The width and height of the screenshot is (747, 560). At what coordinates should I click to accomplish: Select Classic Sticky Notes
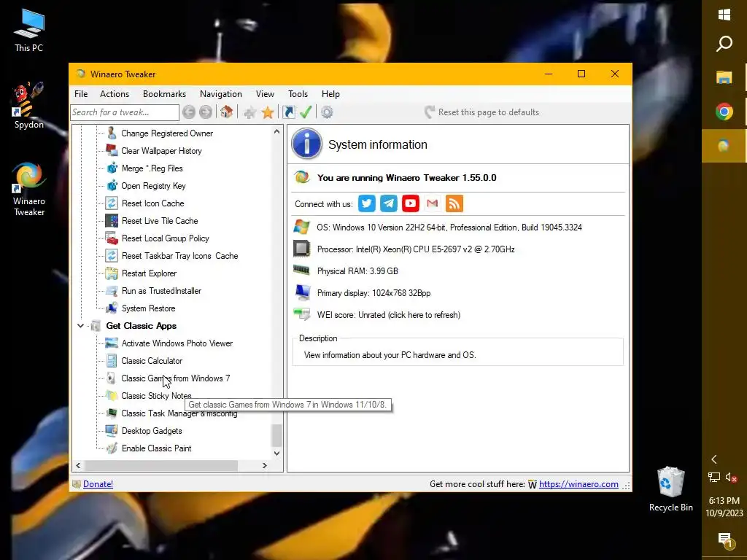coord(156,396)
